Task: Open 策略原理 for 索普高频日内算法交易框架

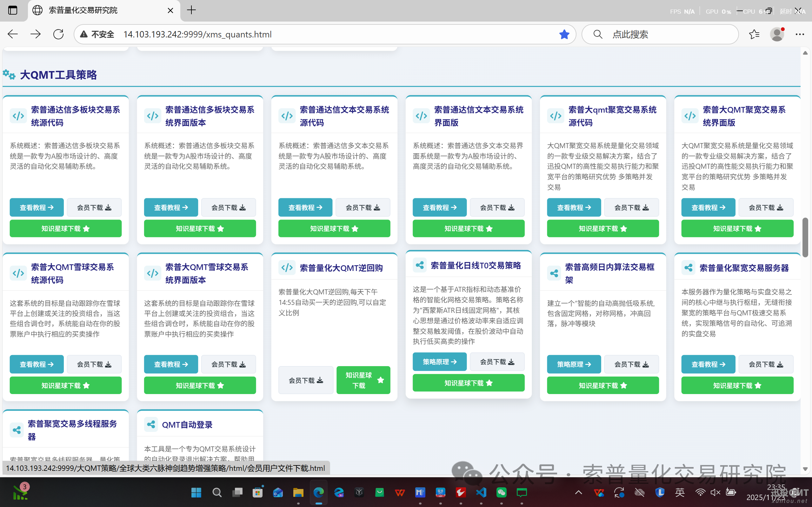Action: tap(574, 364)
